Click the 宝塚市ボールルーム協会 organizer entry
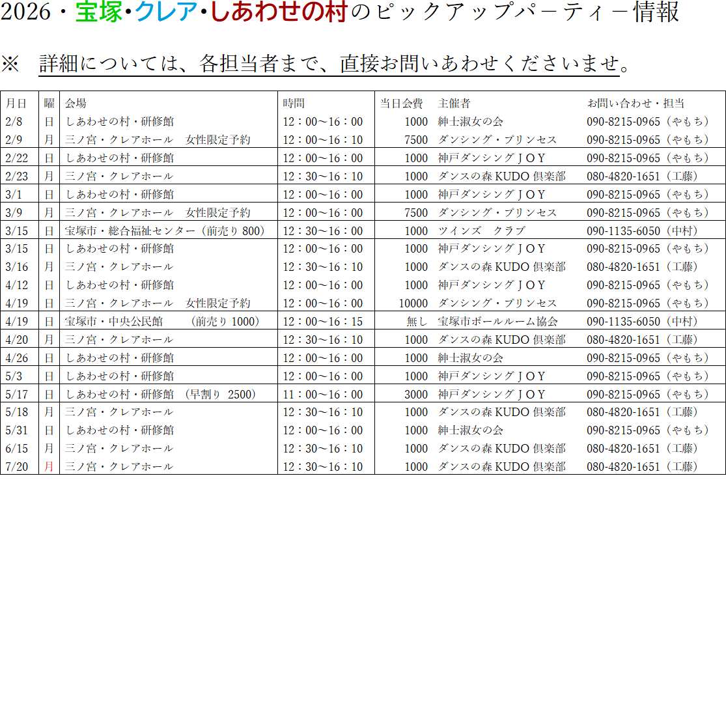 tap(497, 322)
